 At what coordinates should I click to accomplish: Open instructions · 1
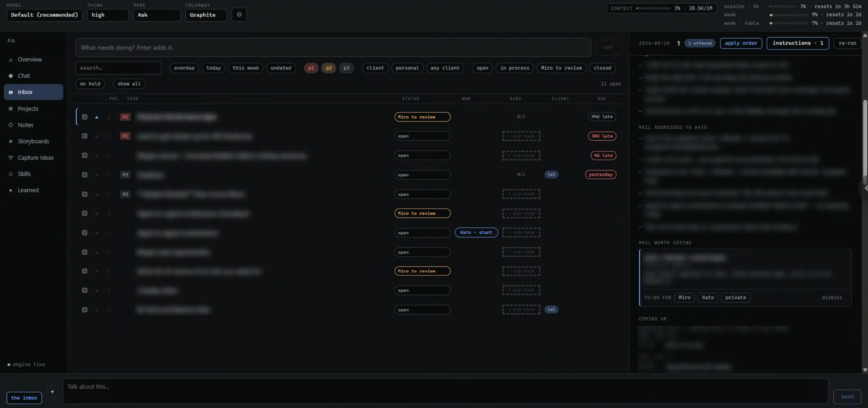click(798, 43)
